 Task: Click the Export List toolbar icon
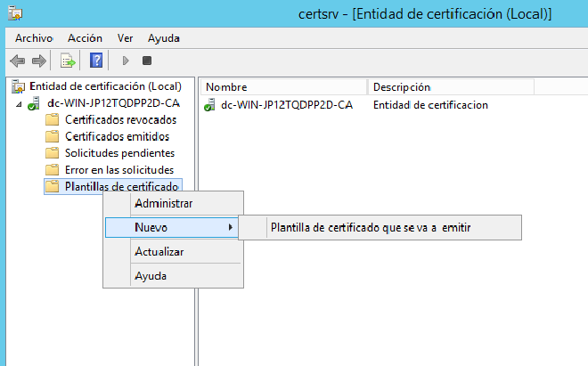(68, 61)
